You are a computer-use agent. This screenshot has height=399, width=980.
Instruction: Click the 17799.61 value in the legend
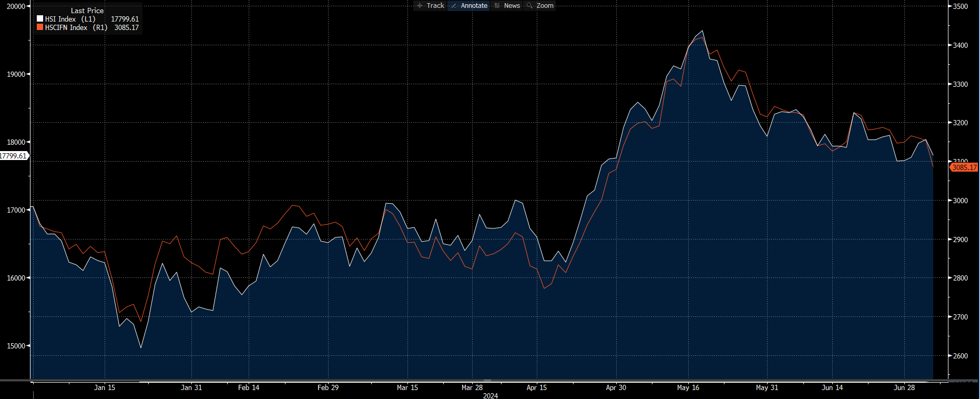[x=125, y=19]
